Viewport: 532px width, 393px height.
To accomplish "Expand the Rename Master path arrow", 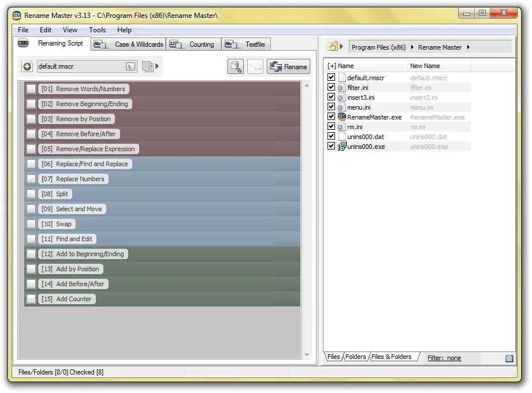I will coord(468,47).
